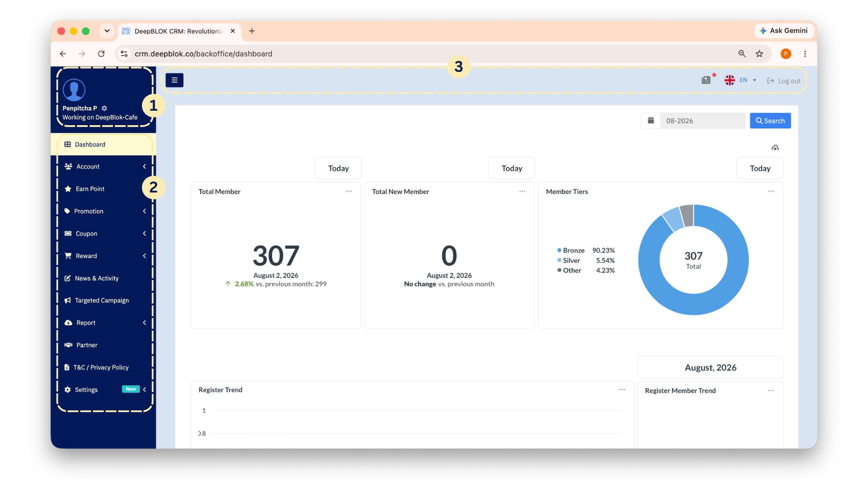The height and width of the screenshot is (488, 868).
Task: Toggle the hamburger sidebar menu button
Action: tap(174, 80)
